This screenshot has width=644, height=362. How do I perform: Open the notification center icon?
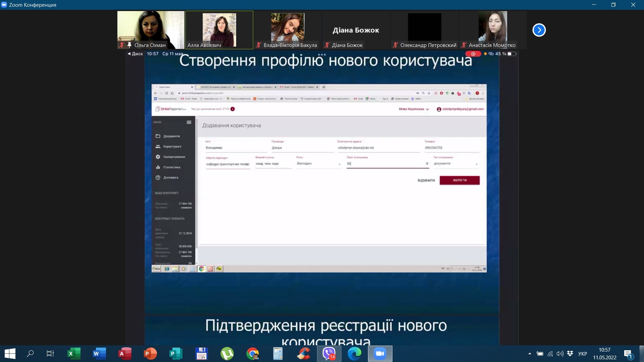628,354
